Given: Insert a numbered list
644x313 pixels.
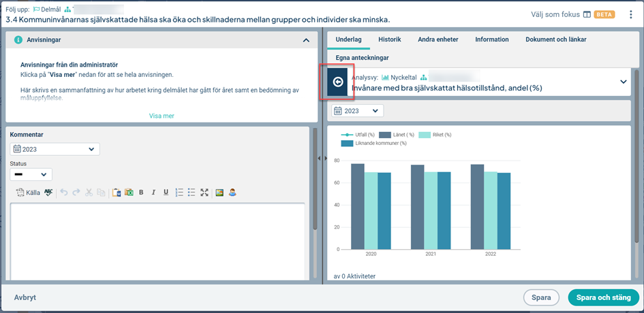Looking at the screenshot, I should (x=179, y=192).
